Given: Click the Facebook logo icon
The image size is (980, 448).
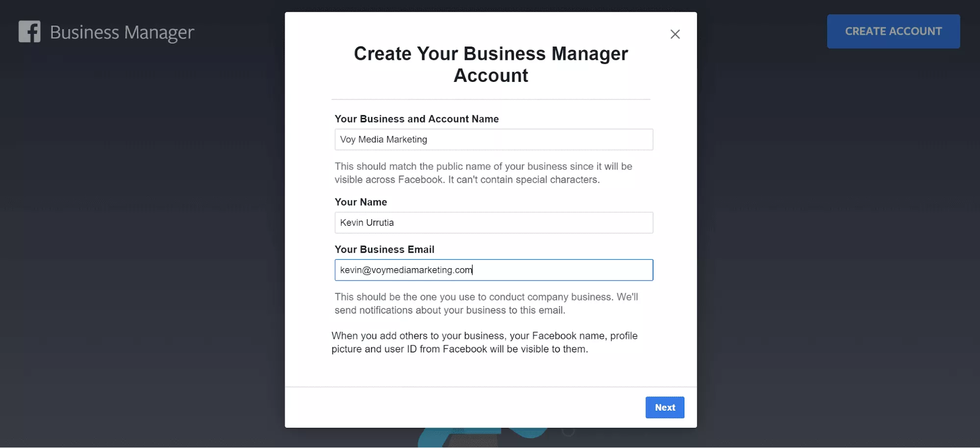Looking at the screenshot, I should tap(29, 32).
